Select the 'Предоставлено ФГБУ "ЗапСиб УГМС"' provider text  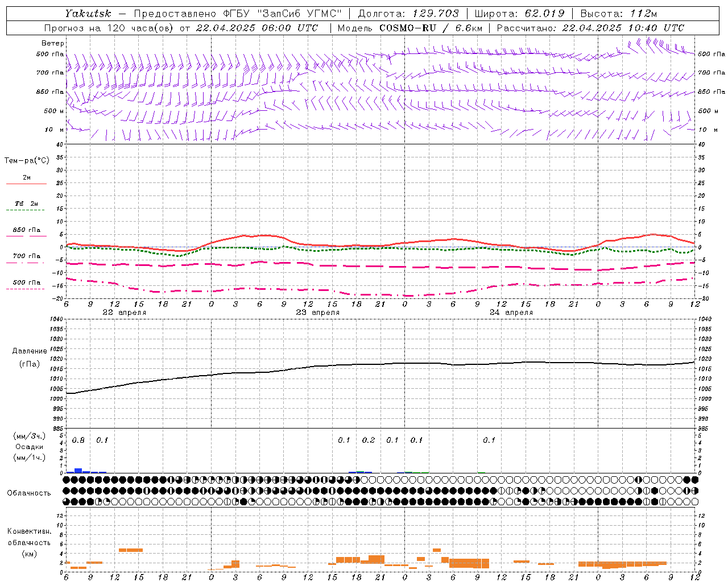tap(238, 14)
